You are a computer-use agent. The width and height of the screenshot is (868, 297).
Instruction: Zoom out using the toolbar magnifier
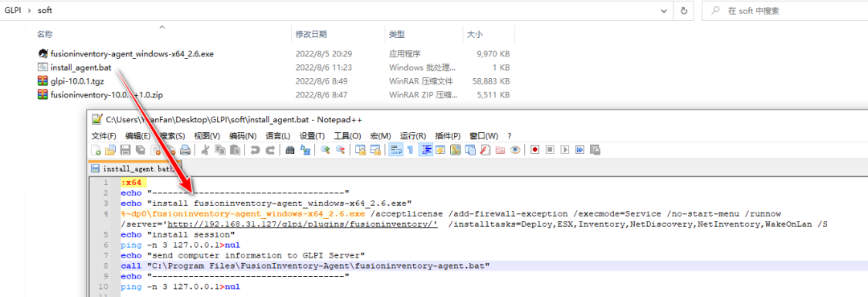(341, 150)
